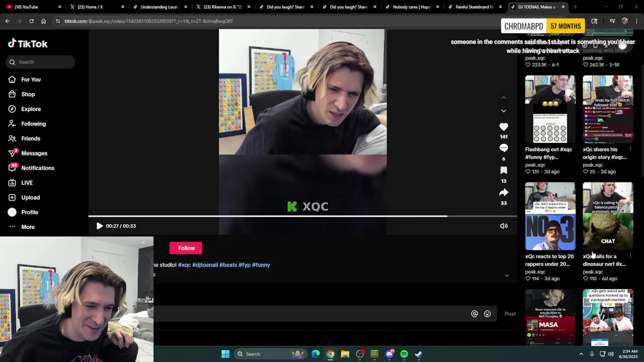Open Spotify from taskbar

point(404,354)
